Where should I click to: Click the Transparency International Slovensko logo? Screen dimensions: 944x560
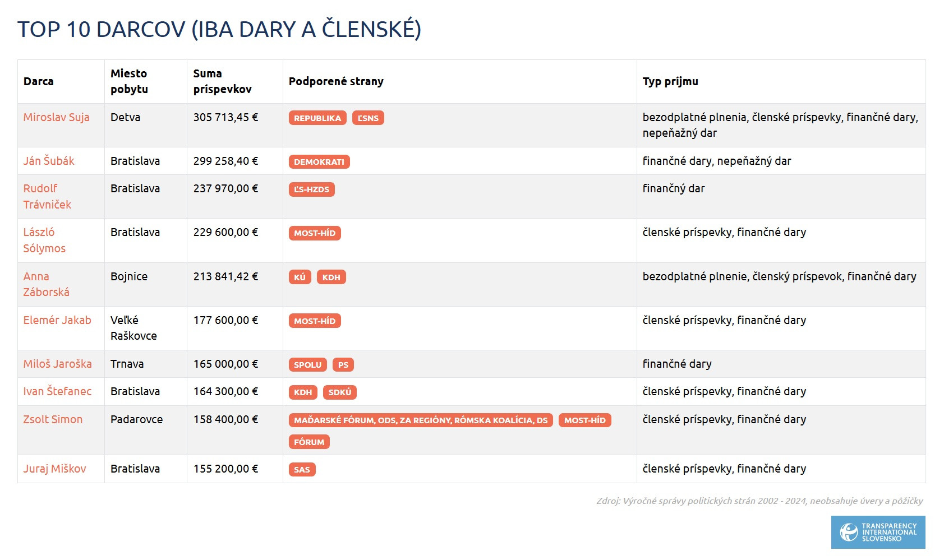878,532
